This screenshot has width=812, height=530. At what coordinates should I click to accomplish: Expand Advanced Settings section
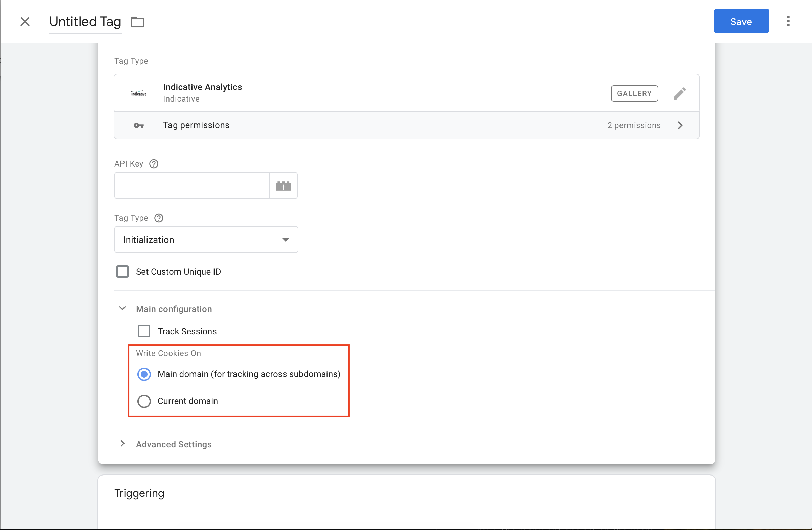tap(122, 444)
